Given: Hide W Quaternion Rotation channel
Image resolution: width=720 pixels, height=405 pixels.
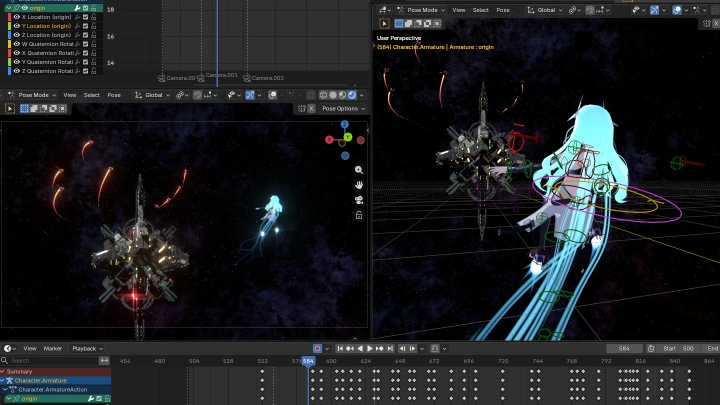Looking at the screenshot, I should (x=17, y=44).
